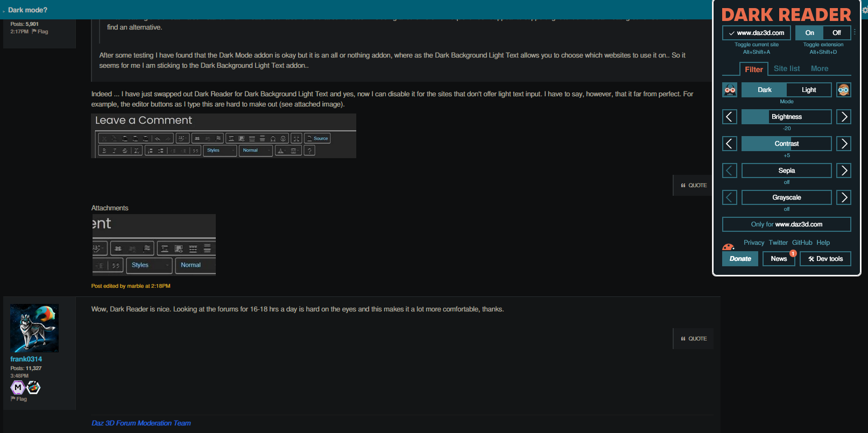Click the 'Mode' label under Dark/Light

pos(787,102)
